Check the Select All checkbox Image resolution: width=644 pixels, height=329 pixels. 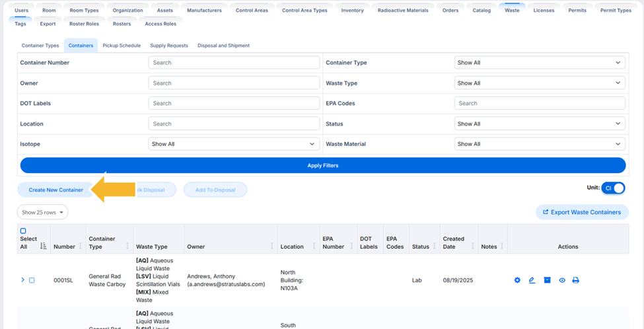tap(23, 231)
